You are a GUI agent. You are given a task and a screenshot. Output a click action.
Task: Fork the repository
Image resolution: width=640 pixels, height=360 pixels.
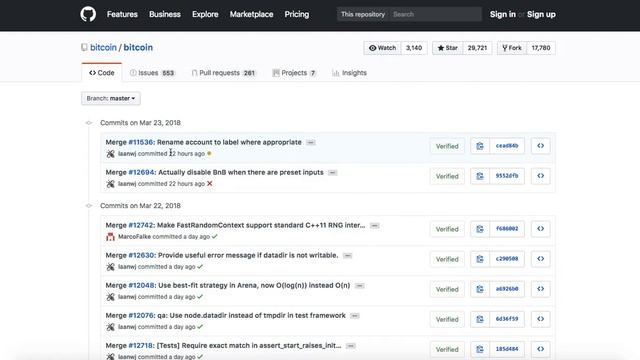tap(512, 48)
